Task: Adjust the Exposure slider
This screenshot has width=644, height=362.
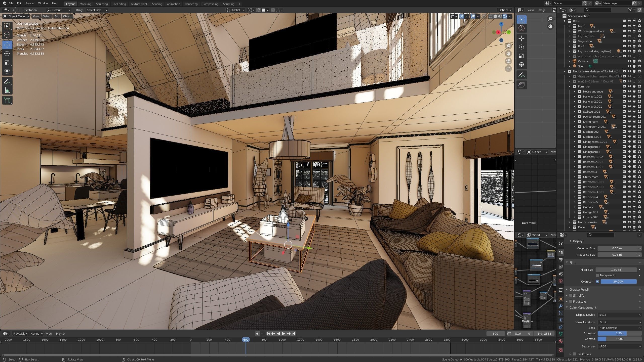Action: 619,333
